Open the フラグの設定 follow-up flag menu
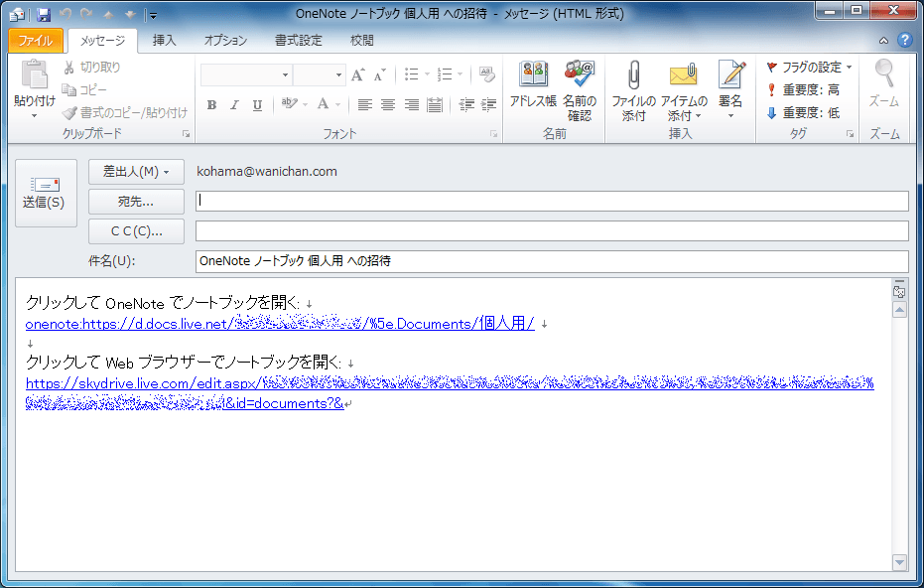 coord(809,68)
